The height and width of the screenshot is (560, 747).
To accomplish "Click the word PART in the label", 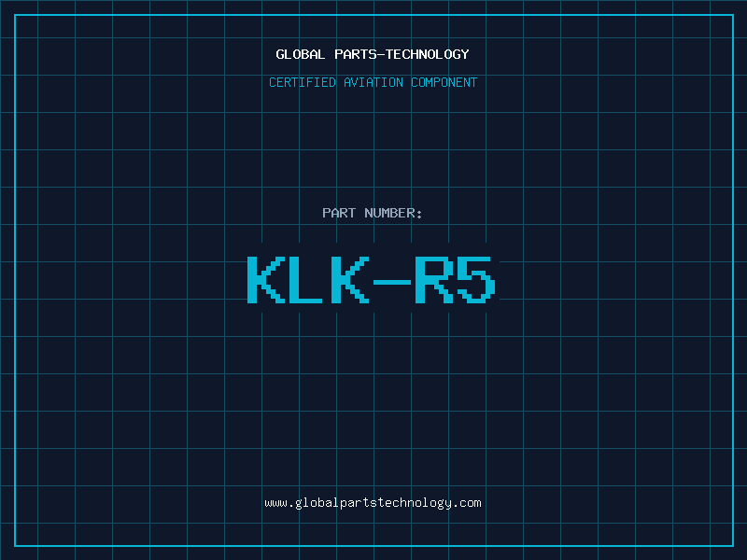I will pyautogui.click(x=339, y=213).
